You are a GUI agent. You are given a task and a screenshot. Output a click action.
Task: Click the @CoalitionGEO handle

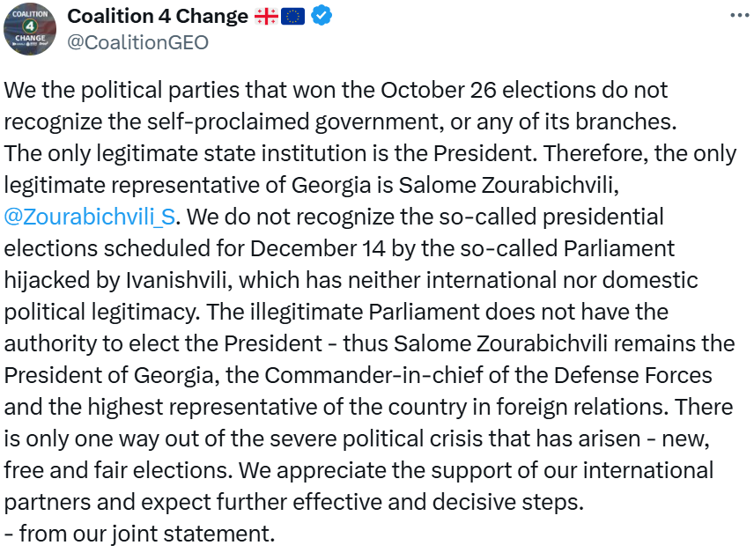(x=138, y=41)
